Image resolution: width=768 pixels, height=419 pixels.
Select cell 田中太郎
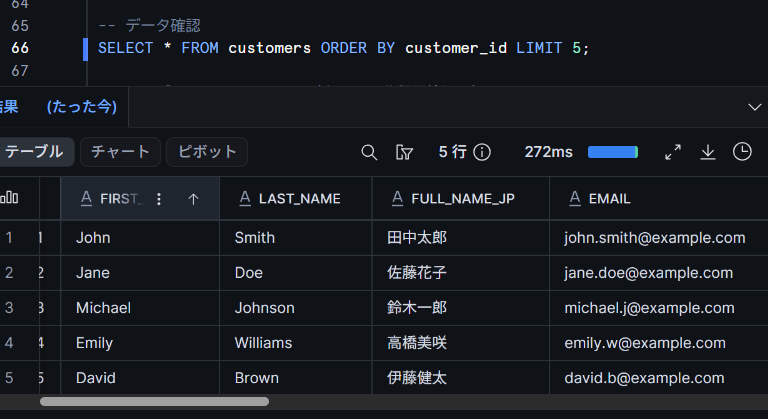tap(461, 238)
